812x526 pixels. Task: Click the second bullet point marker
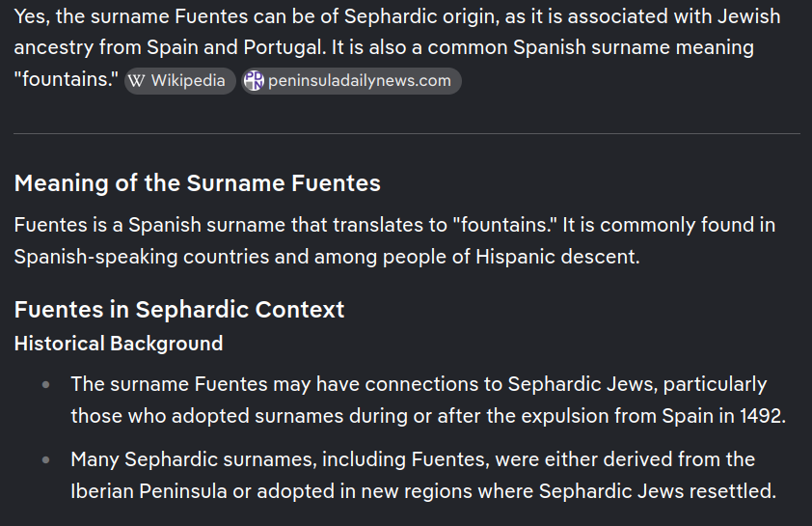[46, 459]
